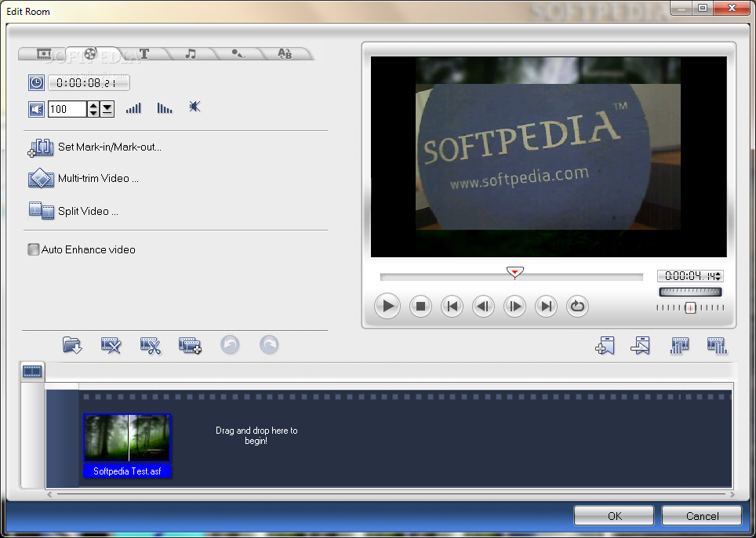Click the video preview window
The image size is (756, 538).
548,157
